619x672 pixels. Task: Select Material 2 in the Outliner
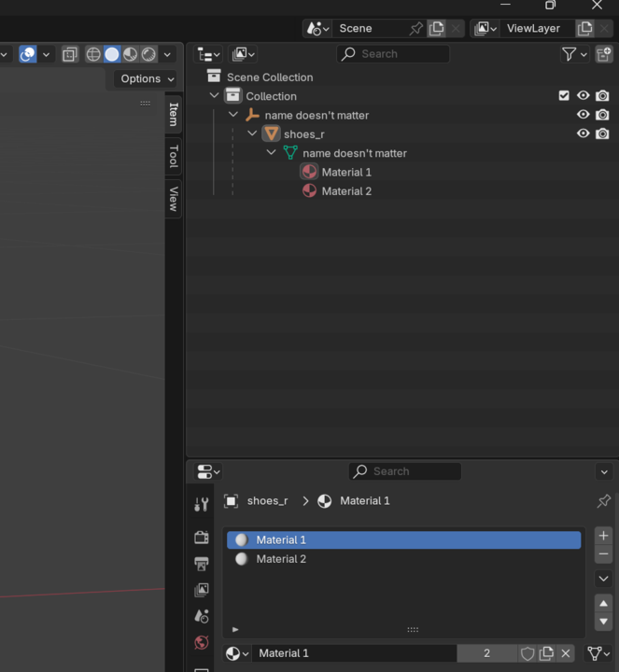coord(346,191)
